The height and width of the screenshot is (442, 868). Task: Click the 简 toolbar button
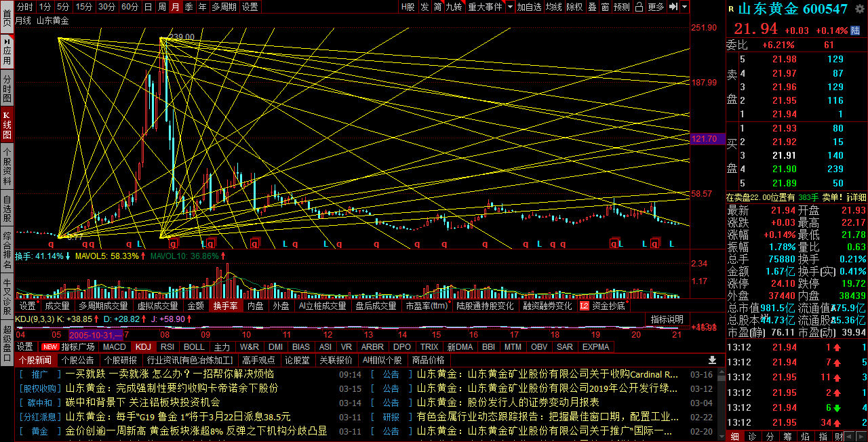coord(438,7)
